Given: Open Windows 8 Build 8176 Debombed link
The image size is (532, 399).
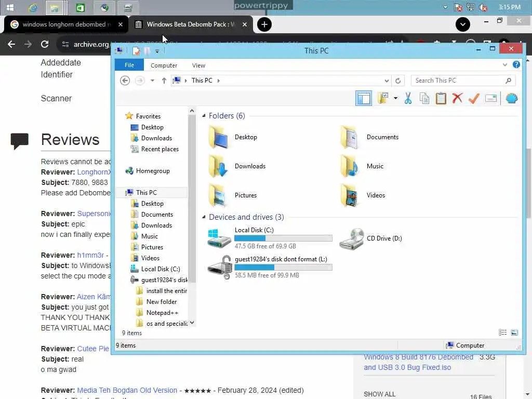Looking at the screenshot, I should point(418,362).
